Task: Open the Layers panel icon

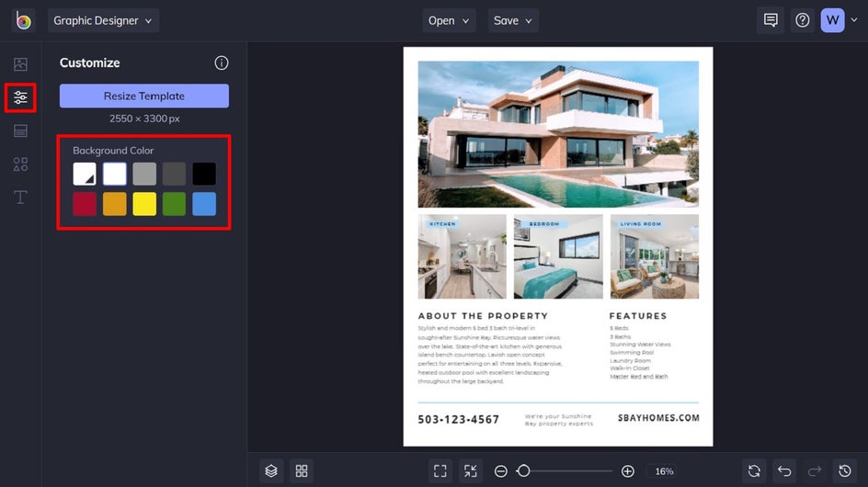Action: [x=271, y=470]
